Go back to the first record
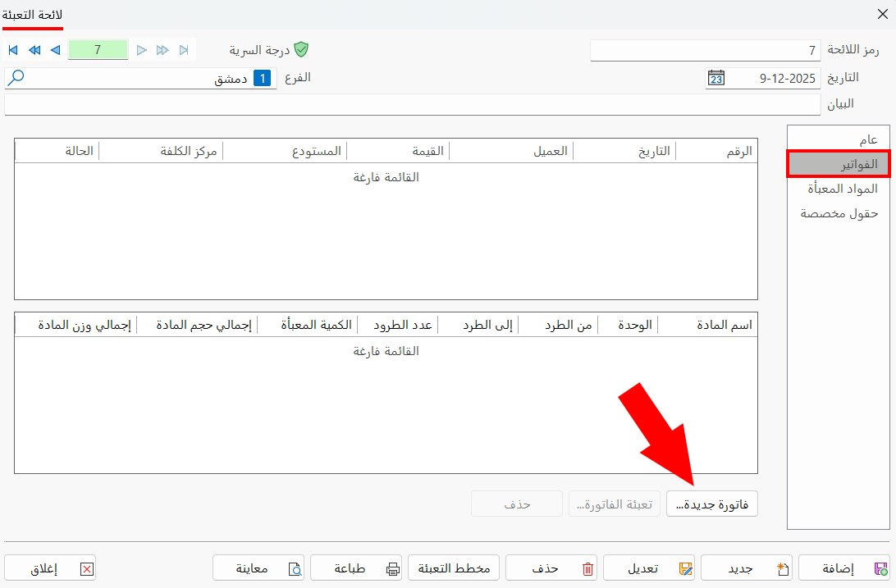896x588 pixels. point(11,49)
